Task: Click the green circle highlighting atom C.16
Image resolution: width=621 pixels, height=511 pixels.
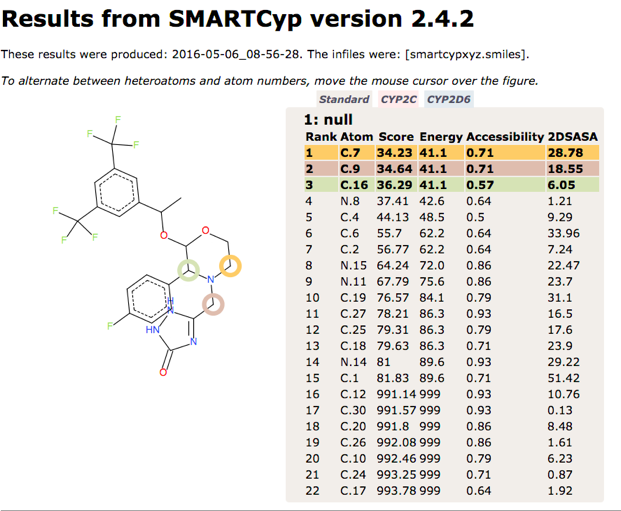Action: pyautogui.click(x=189, y=271)
